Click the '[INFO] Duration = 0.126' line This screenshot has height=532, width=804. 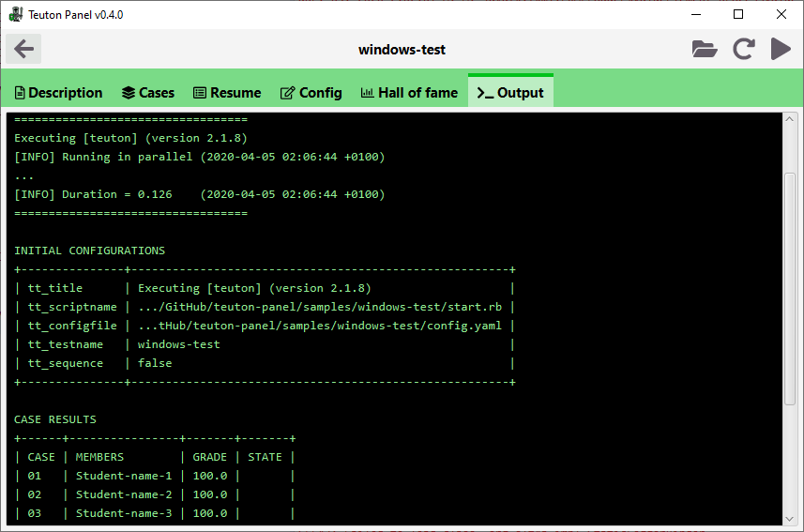click(x=200, y=194)
